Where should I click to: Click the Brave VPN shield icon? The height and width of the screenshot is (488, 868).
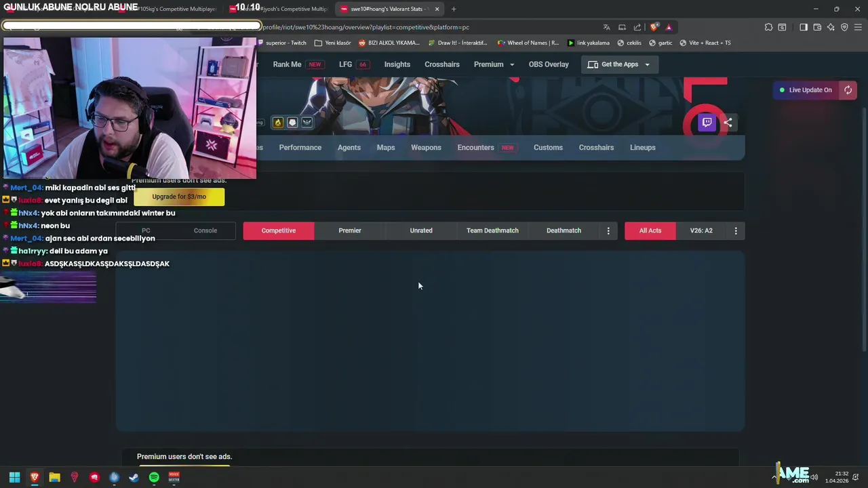tap(844, 27)
